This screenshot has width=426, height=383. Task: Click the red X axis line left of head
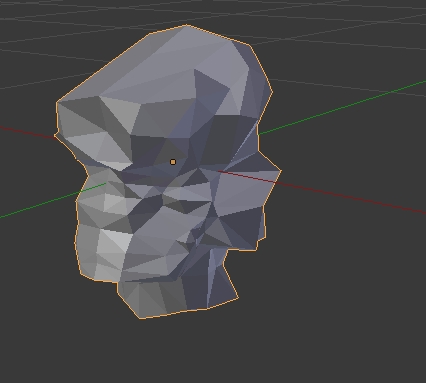tap(27, 132)
